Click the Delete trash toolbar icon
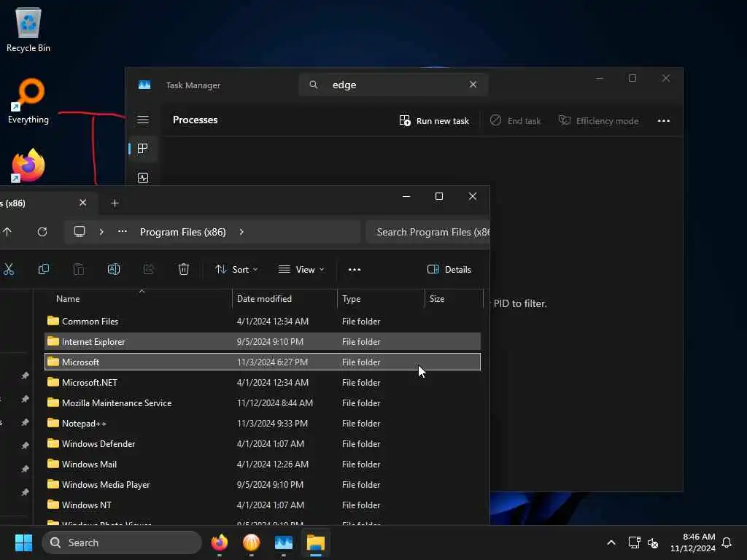 coord(183,270)
